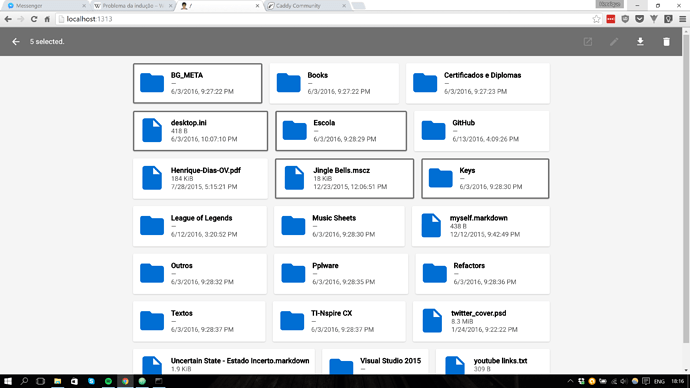Switch to the Messenger browser tab
This screenshot has width=690, height=388.
(x=46, y=6)
